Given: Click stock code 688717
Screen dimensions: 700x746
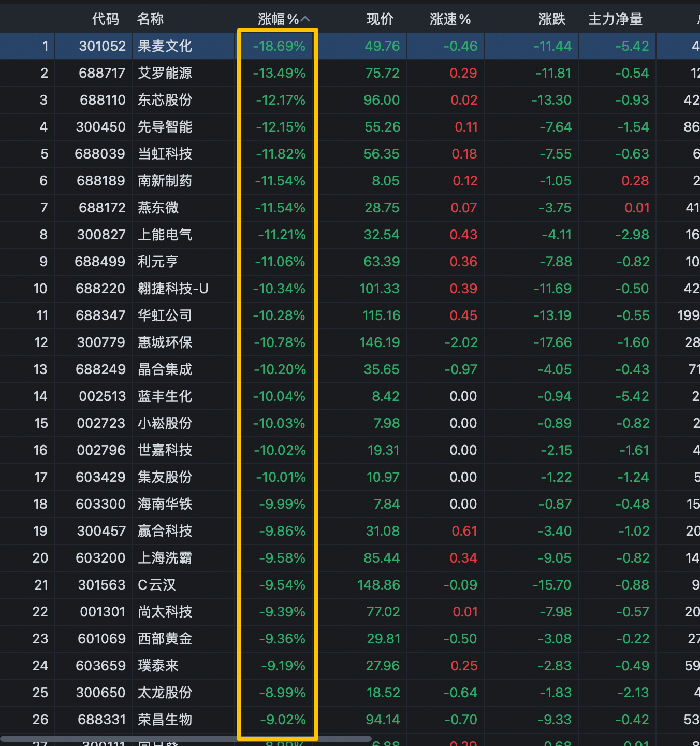Looking at the screenshot, I should tap(102, 73).
